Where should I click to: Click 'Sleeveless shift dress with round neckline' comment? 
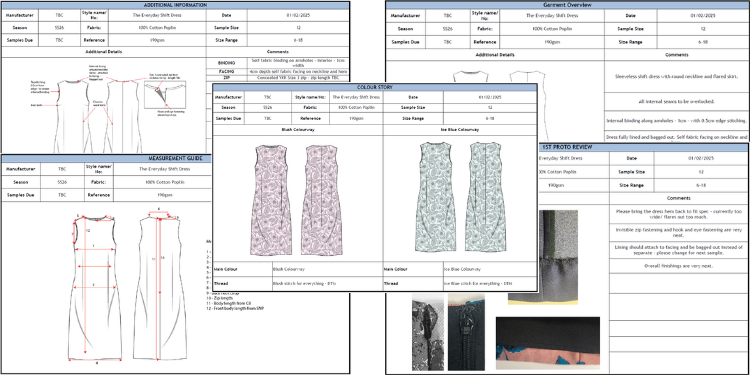pyautogui.click(x=677, y=77)
